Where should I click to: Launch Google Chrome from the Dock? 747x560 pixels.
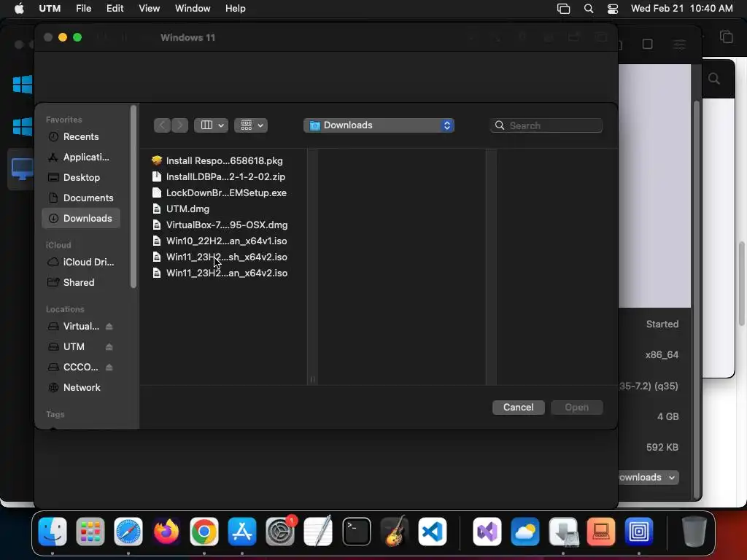pos(204,532)
